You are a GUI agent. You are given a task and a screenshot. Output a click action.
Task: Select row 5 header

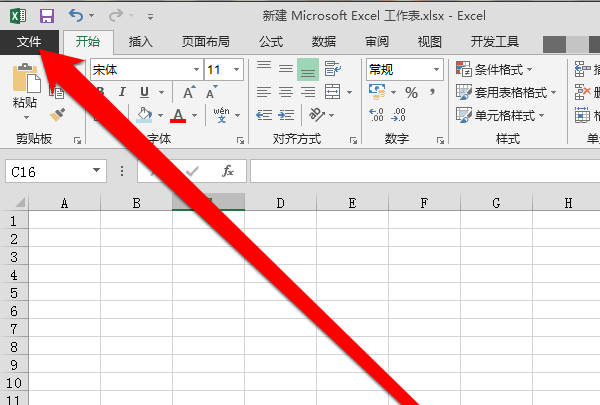[x=14, y=293]
